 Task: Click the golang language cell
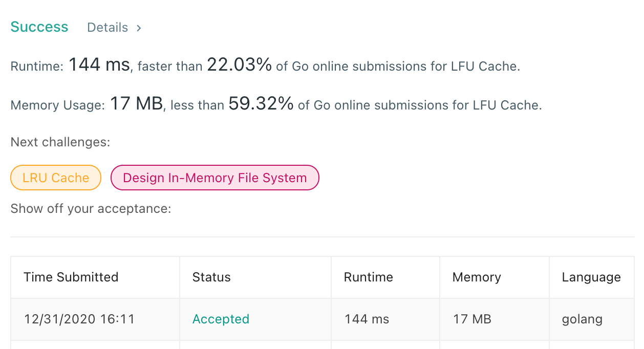pyautogui.click(x=582, y=319)
